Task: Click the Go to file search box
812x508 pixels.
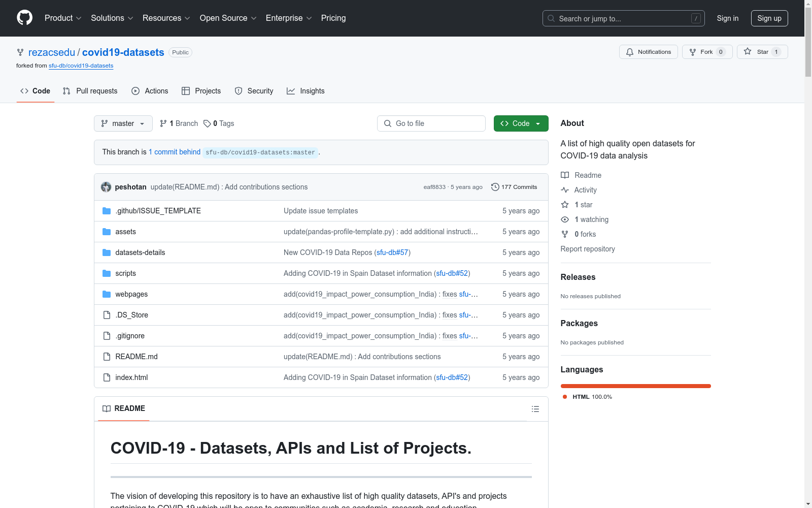Action: 431,123
